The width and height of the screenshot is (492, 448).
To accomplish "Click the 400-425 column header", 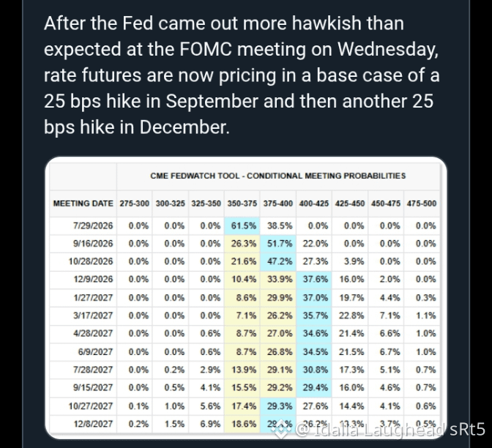I will 314,204.
